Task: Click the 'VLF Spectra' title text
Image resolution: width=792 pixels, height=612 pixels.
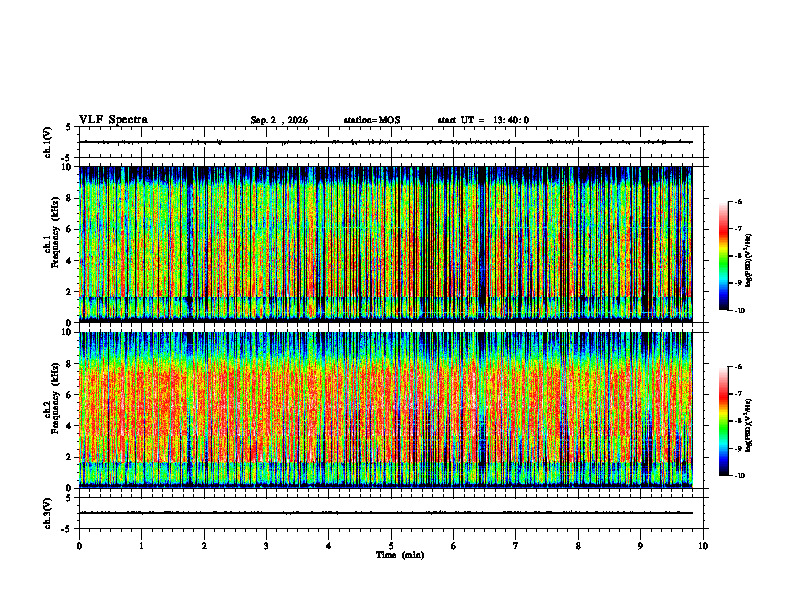Action: pyautogui.click(x=113, y=120)
